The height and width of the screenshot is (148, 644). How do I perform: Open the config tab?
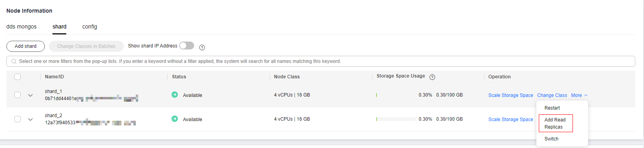90,27
